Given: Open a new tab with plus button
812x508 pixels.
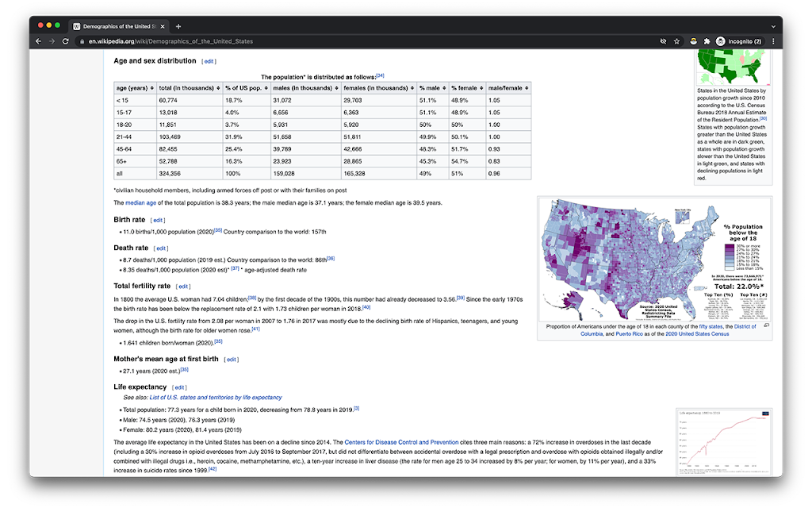Looking at the screenshot, I should click(x=178, y=26).
